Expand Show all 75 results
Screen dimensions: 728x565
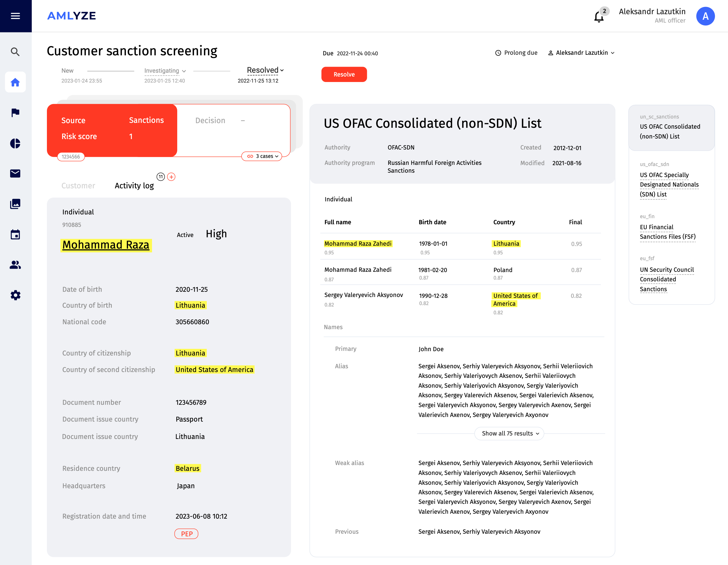pos(509,433)
